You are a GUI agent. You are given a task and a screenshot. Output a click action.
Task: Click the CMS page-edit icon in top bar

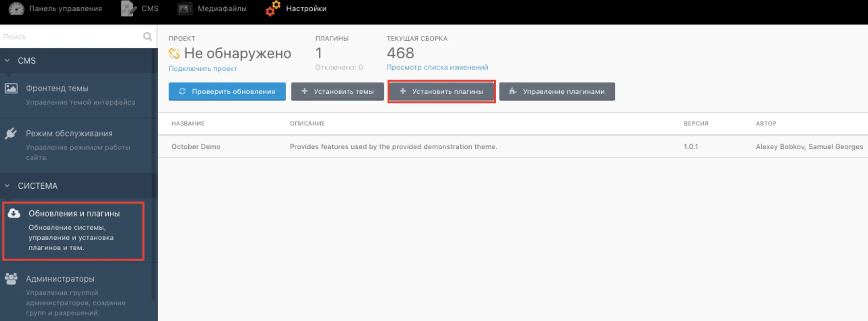tap(128, 8)
